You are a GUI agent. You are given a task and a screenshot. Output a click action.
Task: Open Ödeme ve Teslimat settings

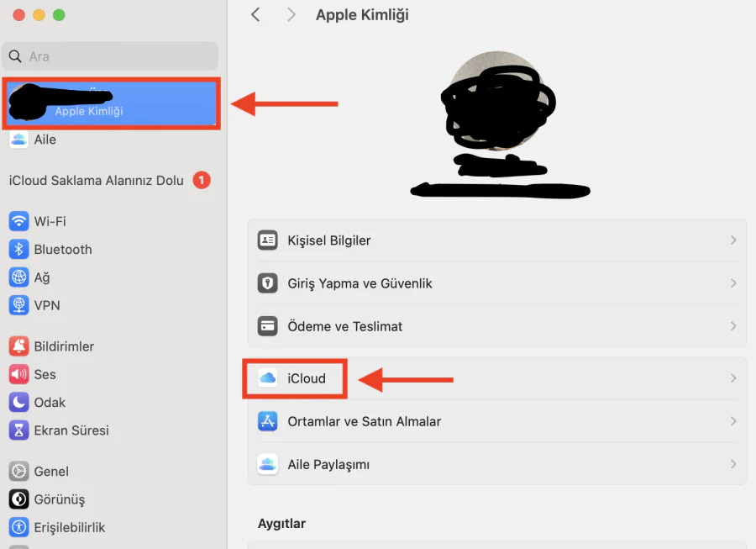[344, 325]
